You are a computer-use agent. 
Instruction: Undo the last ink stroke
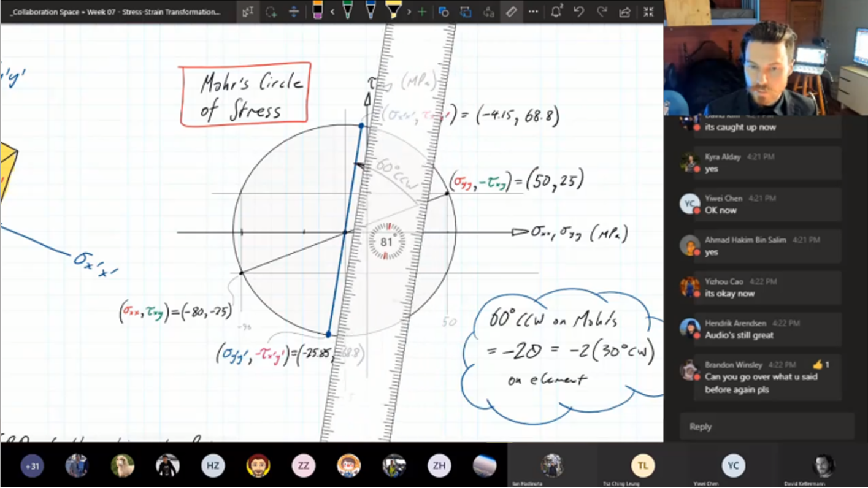coord(579,12)
